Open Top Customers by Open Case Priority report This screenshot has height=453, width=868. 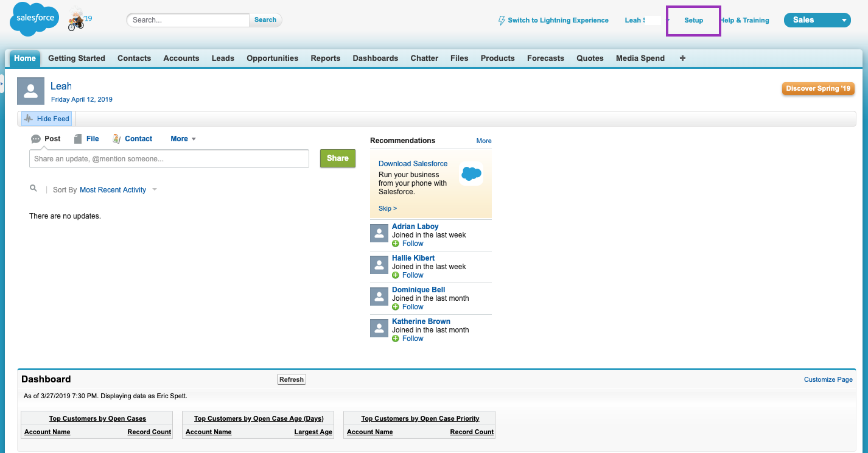[x=420, y=418]
